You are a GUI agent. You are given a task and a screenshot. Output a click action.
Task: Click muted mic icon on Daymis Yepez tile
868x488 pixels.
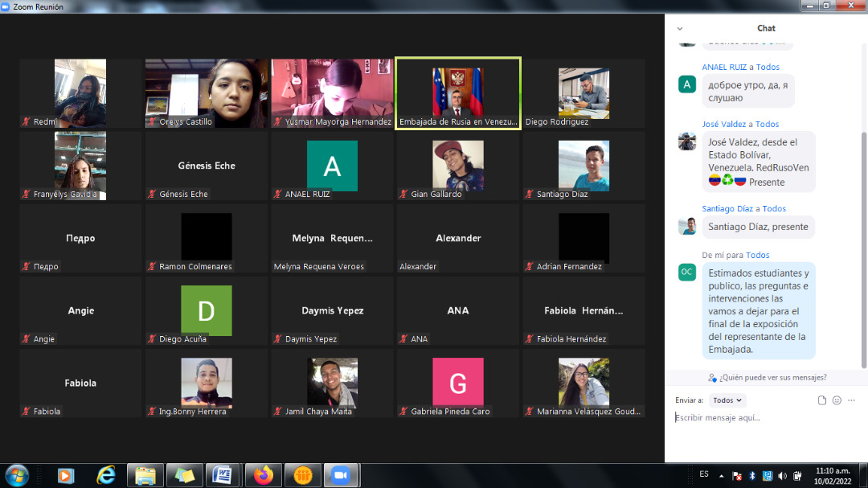(x=278, y=339)
